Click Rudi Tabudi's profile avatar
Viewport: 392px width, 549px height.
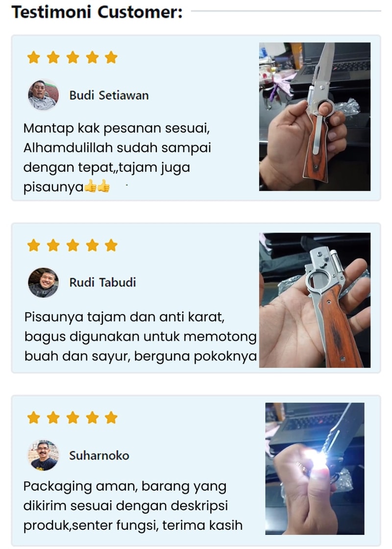[43, 282]
